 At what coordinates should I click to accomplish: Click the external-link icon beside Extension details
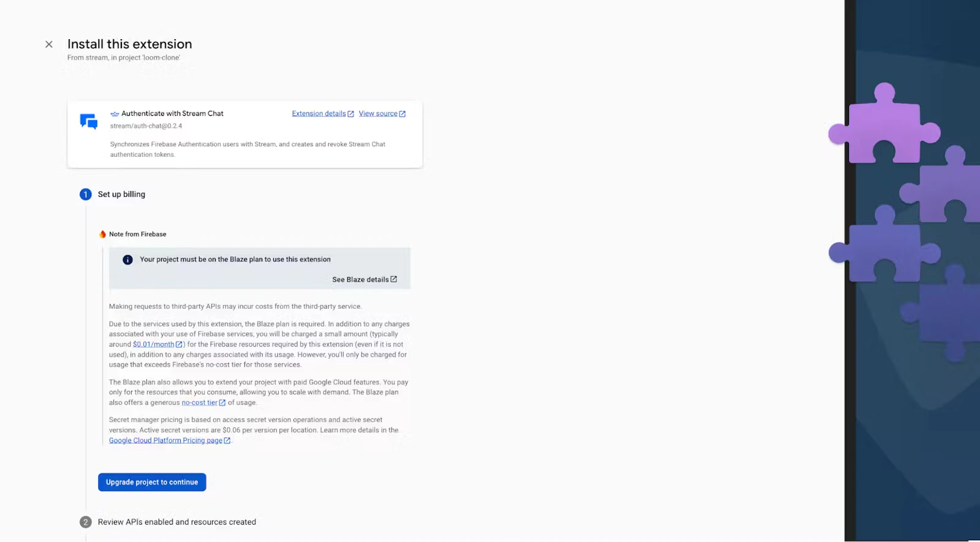pyautogui.click(x=351, y=114)
